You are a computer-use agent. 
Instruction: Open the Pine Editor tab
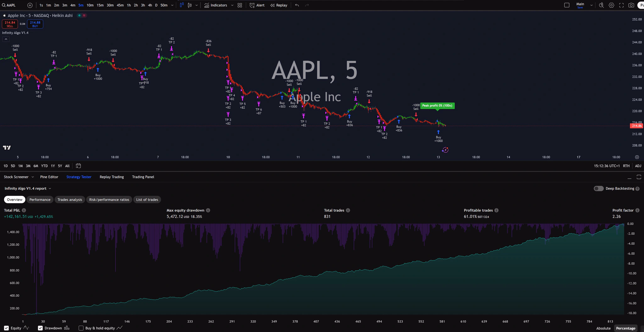49,177
